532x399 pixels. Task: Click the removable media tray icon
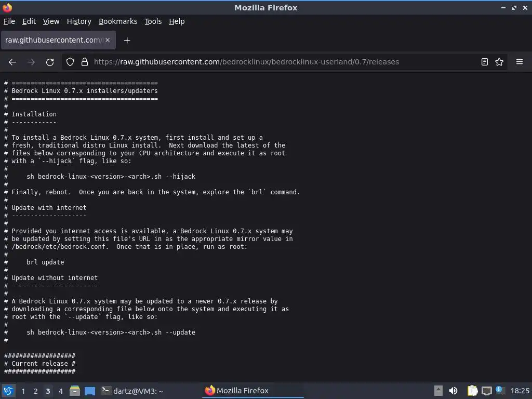coord(438,391)
